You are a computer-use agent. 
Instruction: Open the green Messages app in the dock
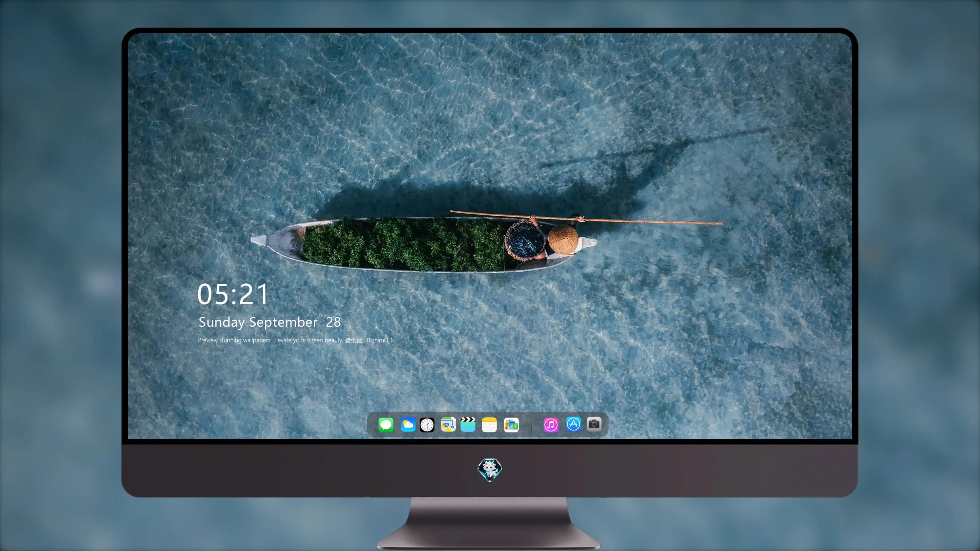coord(386,424)
